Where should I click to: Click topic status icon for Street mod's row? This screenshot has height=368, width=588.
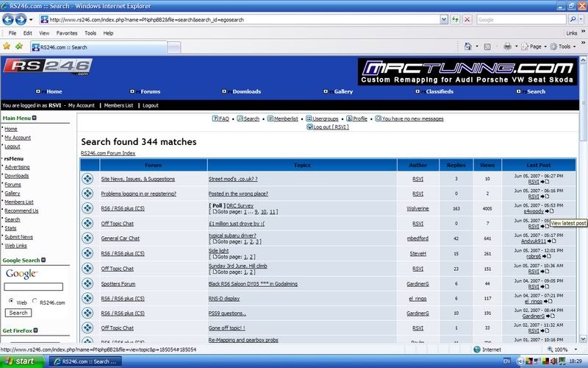(87, 179)
